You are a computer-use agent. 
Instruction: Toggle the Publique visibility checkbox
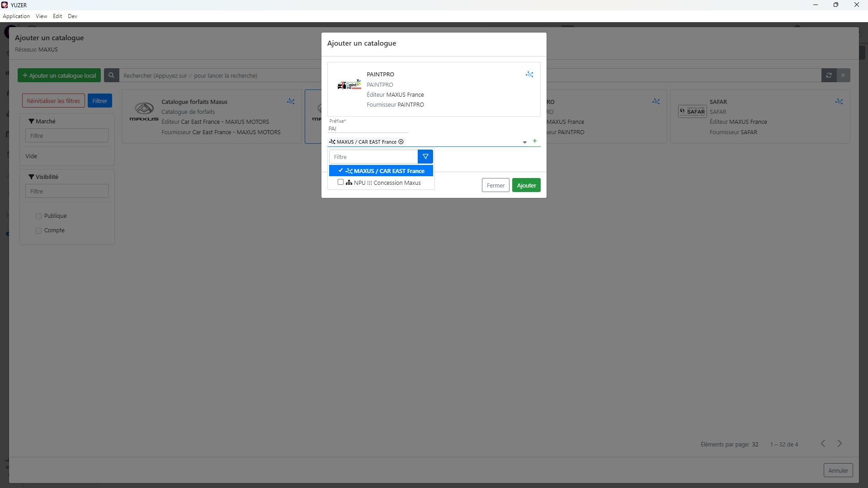coord(39,216)
